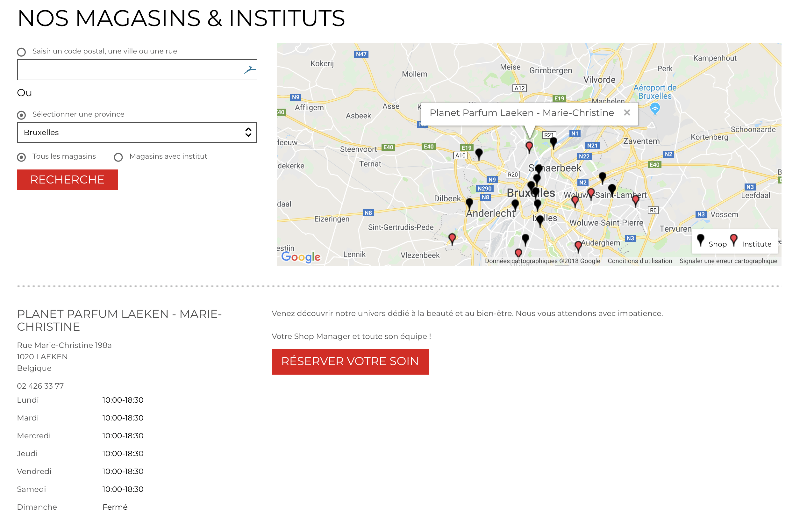Click the red marker above Données cartographiques

(518, 254)
